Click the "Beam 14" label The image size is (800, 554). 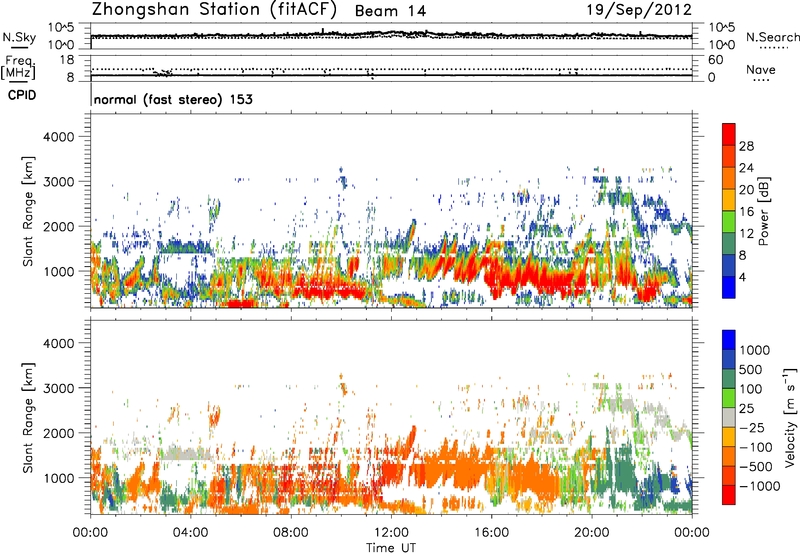(390, 11)
